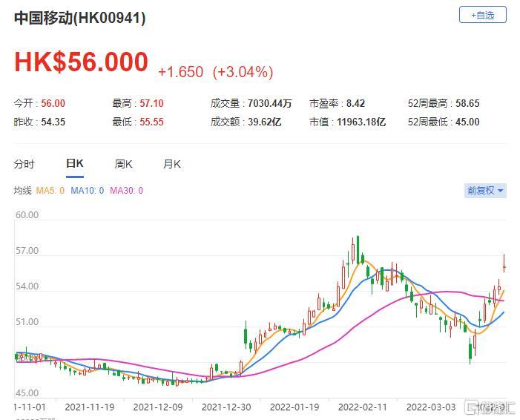Click the 52周最高 value 58.65
The width and height of the screenshot is (520, 420).
tap(467, 103)
